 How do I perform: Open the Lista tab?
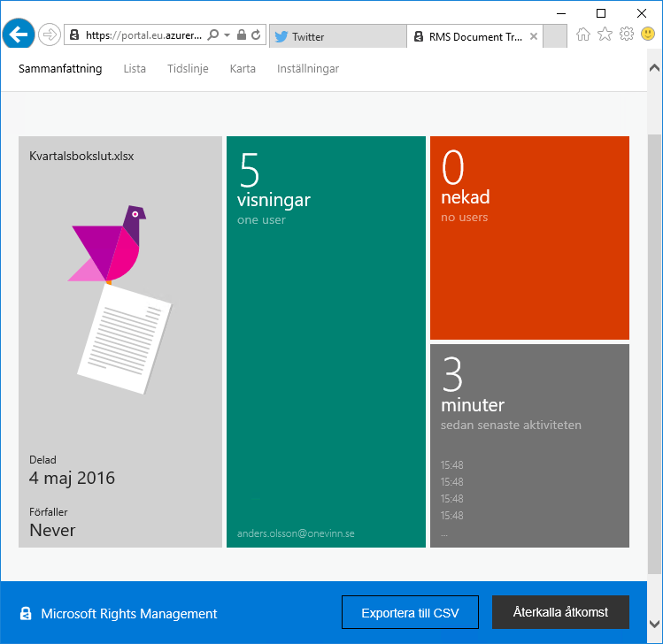point(135,69)
